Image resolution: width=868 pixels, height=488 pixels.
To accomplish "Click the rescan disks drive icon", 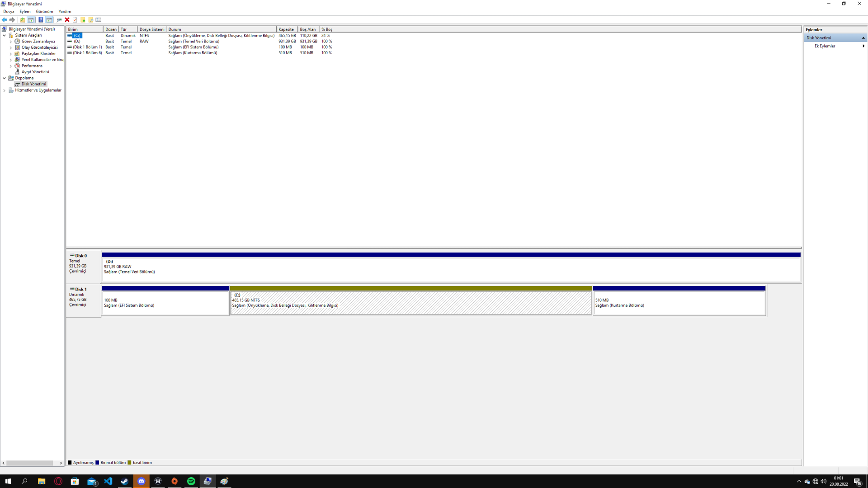I will pos(59,20).
